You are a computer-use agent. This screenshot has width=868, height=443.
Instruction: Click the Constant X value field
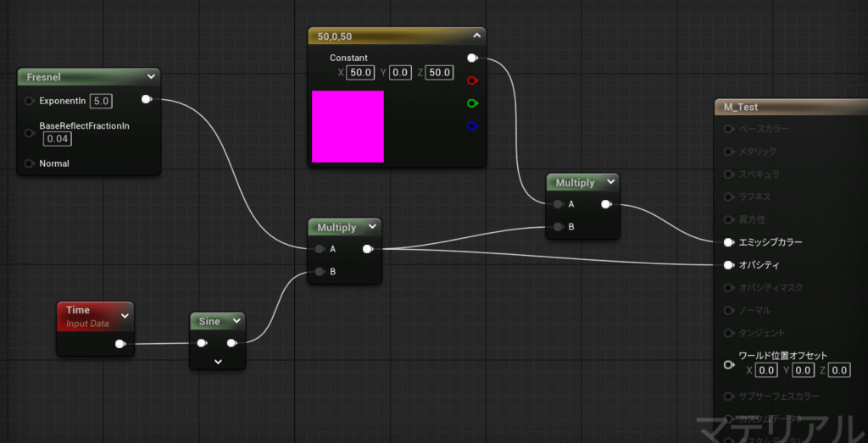point(361,73)
